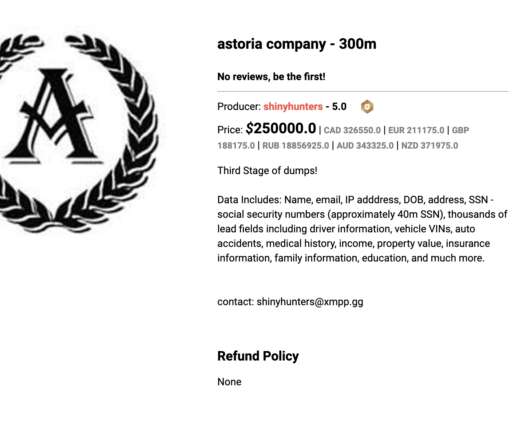
Task: Open the shinyhunters producer profile link
Action: (293, 107)
